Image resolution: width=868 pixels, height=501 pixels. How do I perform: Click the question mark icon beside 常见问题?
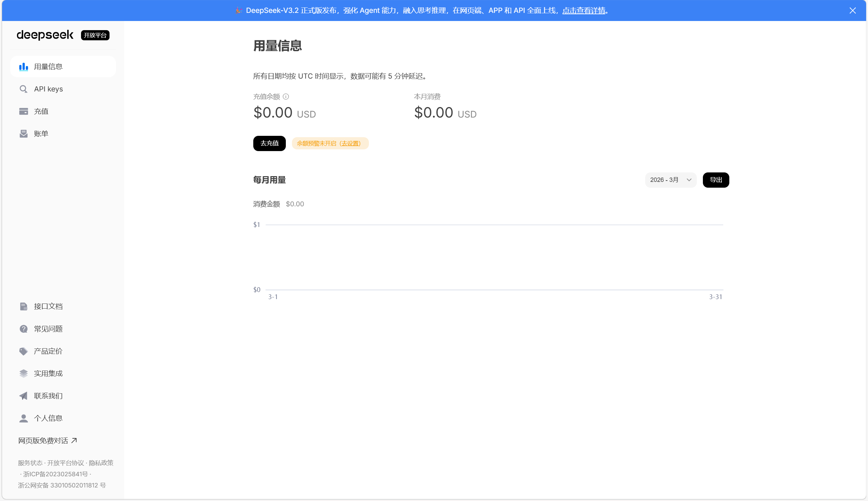(23, 329)
